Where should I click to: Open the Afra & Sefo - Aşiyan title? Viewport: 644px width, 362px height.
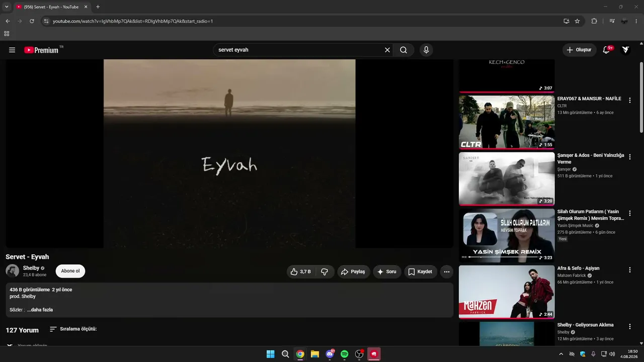point(578,268)
